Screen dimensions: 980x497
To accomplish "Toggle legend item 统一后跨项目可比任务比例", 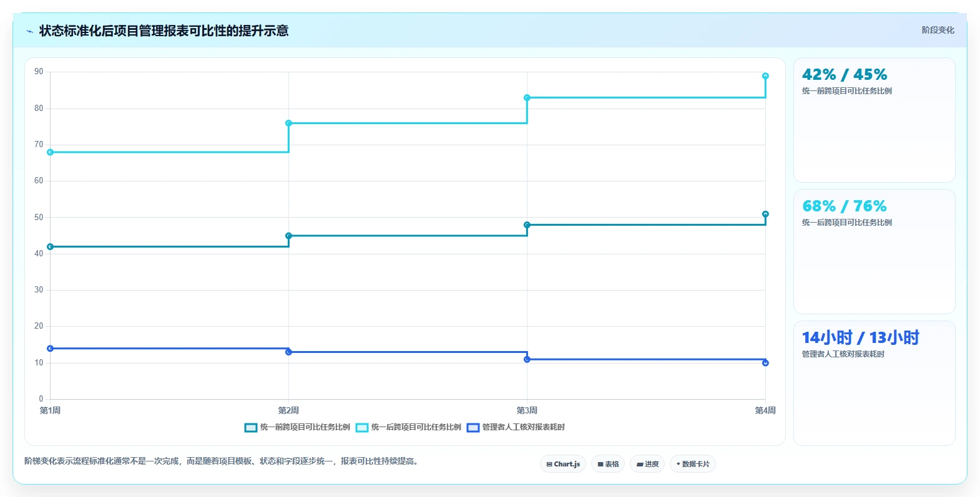I will coord(408,427).
